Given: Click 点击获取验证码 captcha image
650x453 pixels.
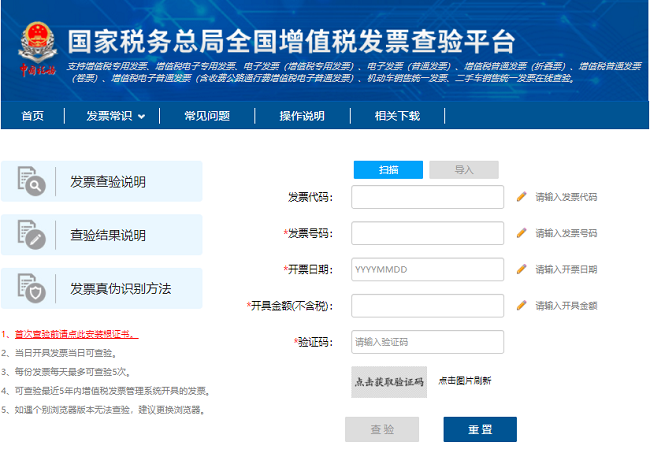Looking at the screenshot, I should 389,381.
